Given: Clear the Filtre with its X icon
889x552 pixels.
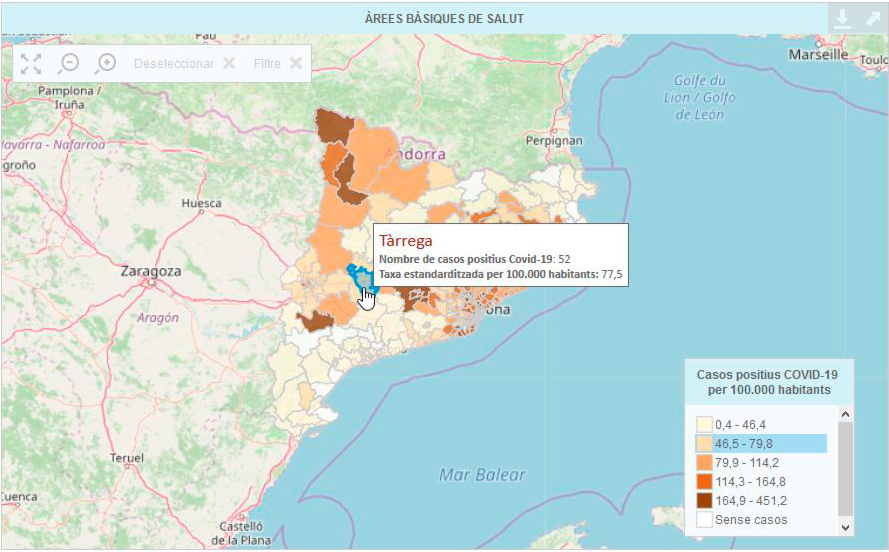Looking at the screenshot, I should pos(296,64).
